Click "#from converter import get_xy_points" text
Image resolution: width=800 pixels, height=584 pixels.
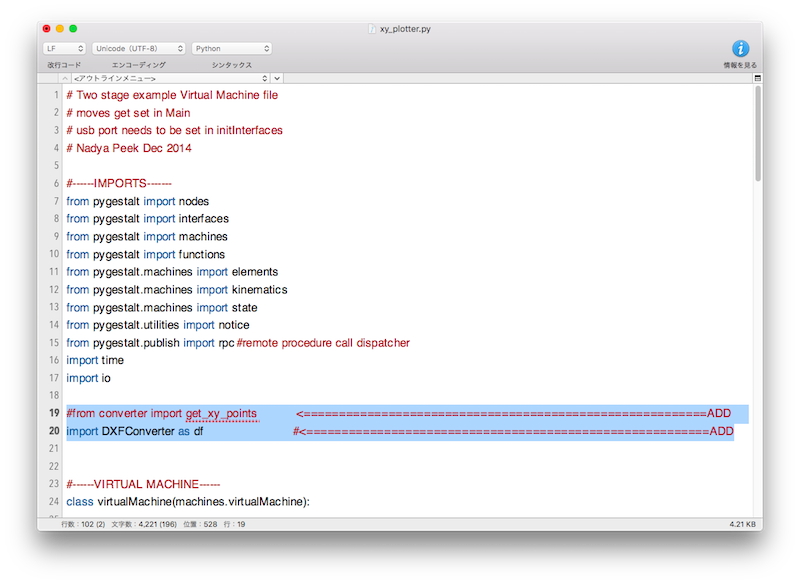coord(161,413)
